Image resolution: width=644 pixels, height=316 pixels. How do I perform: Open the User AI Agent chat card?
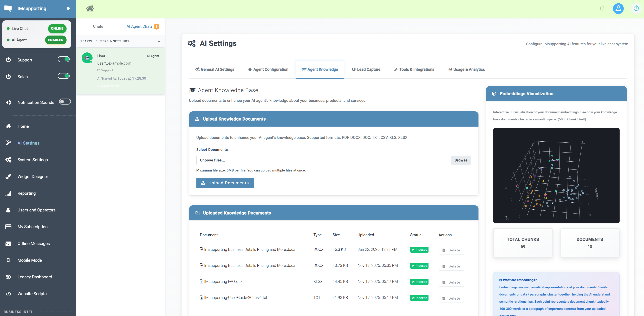120,71
